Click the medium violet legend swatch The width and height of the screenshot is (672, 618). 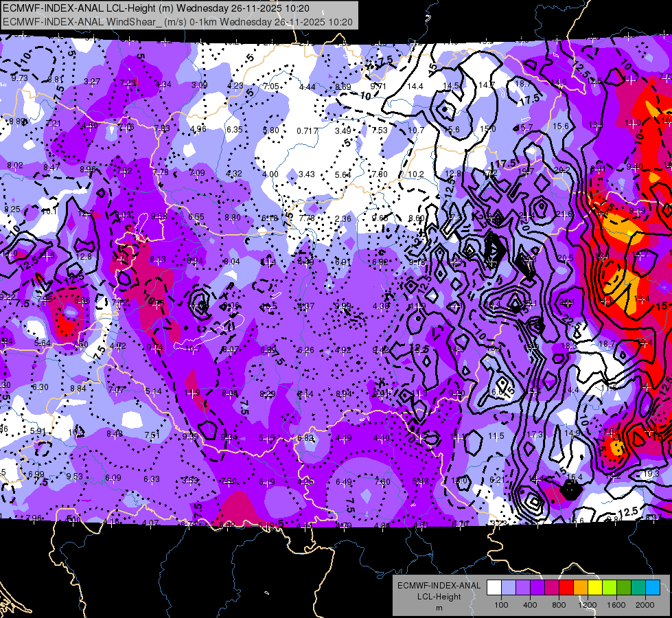point(523,588)
